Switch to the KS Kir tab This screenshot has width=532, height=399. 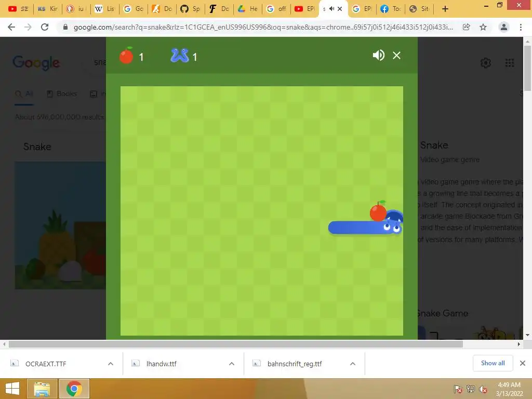coord(48,9)
